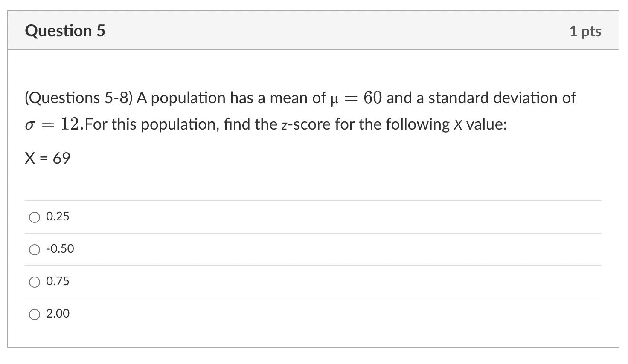Click the 0.25 answer label text
This screenshot has height=364, width=628.
(57, 216)
